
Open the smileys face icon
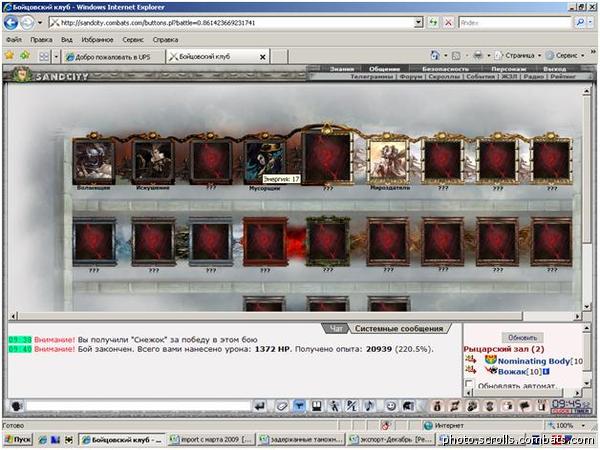pos(391,406)
